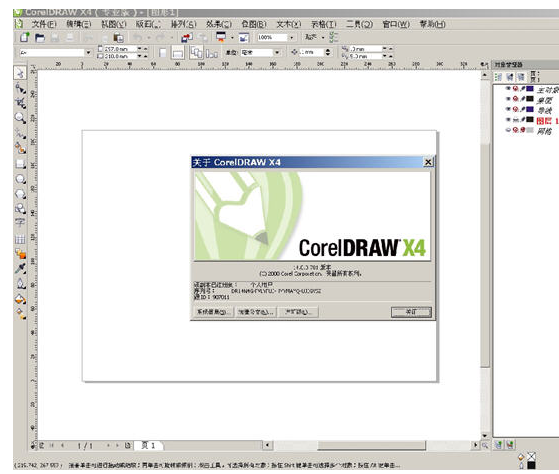Image resolution: width=559 pixels, height=474 pixels.
Task: Select the Pick tool in toolbox
Action: pos(20,73)
